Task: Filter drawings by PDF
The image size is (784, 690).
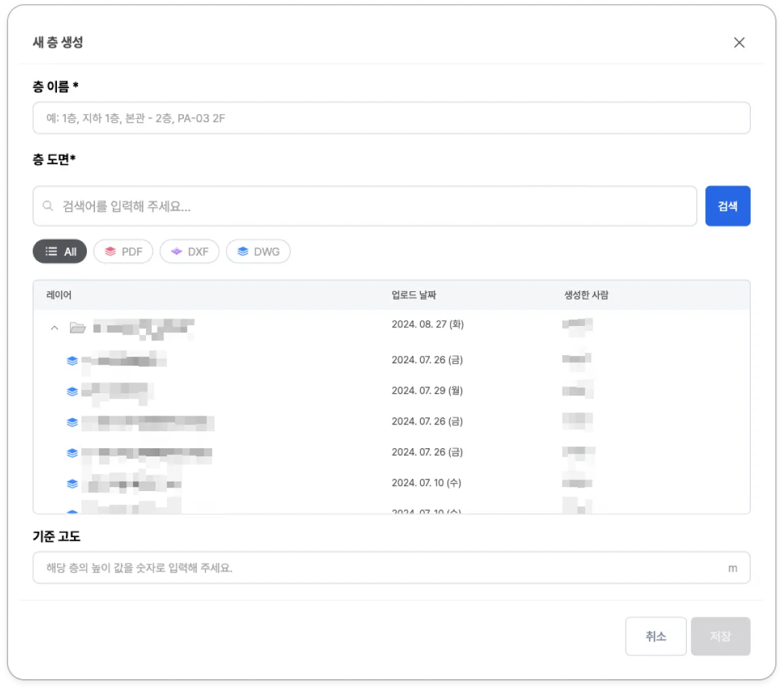Action: pyautogui.click(x=123, y=252)
